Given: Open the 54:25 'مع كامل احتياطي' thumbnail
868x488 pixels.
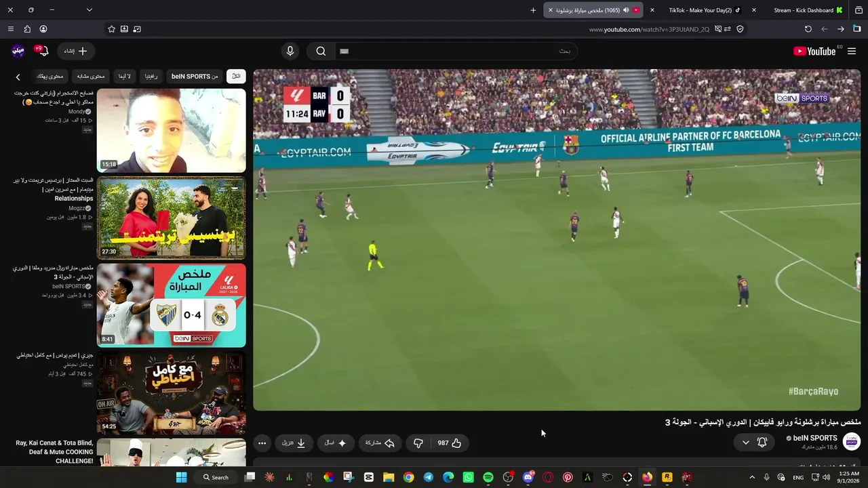Looking at the screenshot, I should 172,392.
